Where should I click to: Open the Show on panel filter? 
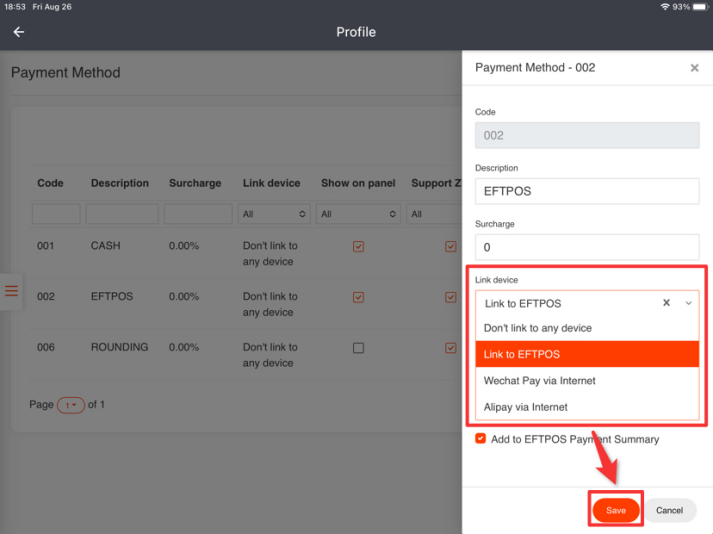pyautogui.click(x=358, y=214)
